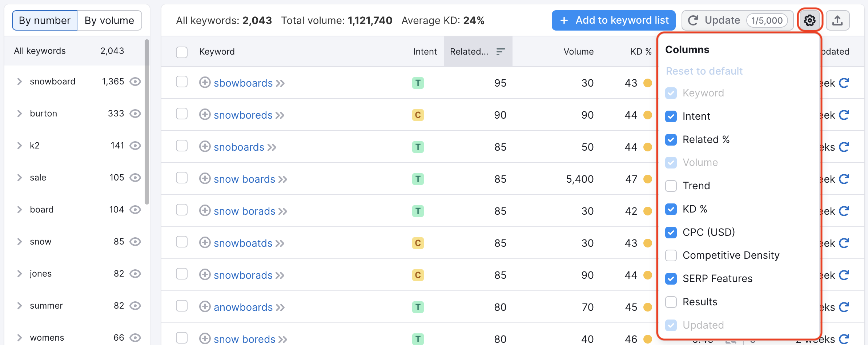Click refresh icon in the snowboreds row
This screenshot has height=345, width=868.
tap(844, 115)
